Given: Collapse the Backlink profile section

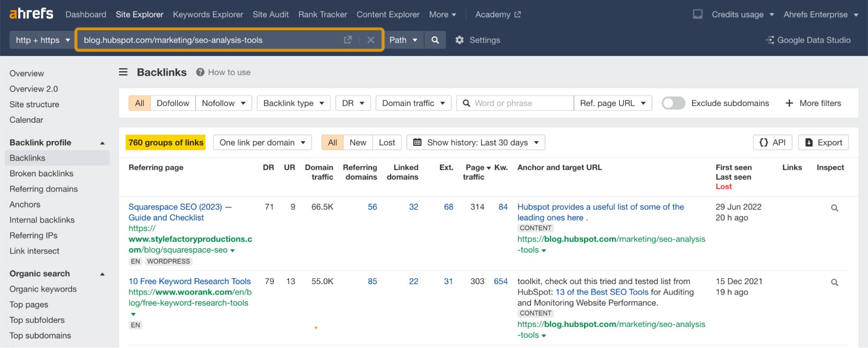Looking at the screenshot, I should (x=102, y=143).
